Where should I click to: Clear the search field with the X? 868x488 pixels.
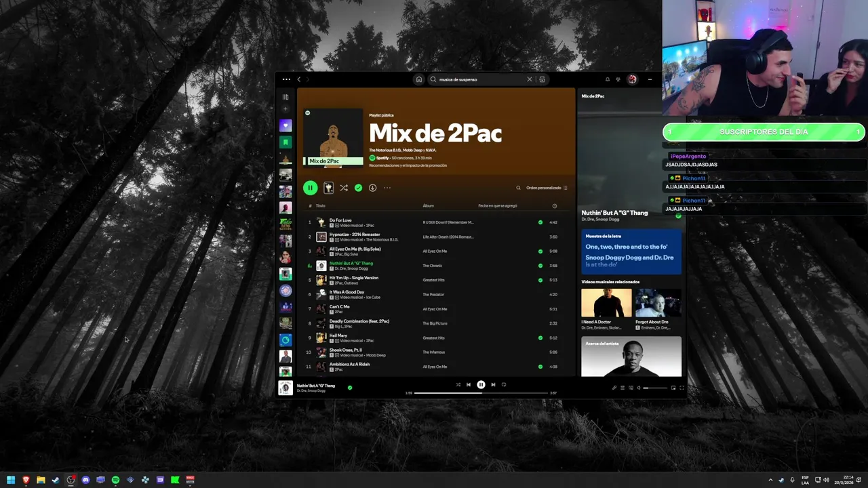point(530,79)
